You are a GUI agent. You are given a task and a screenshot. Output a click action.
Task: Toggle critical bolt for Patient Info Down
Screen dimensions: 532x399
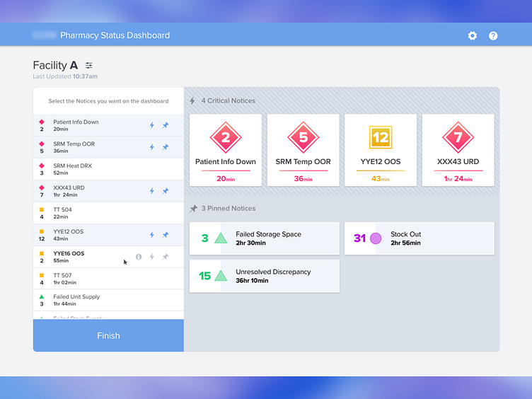(152, 125)
